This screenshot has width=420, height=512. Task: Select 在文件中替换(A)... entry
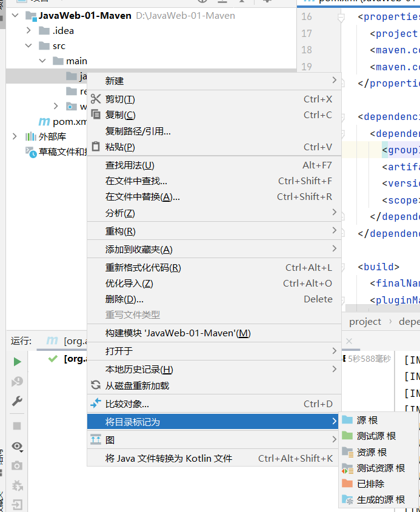pos(215,196)
